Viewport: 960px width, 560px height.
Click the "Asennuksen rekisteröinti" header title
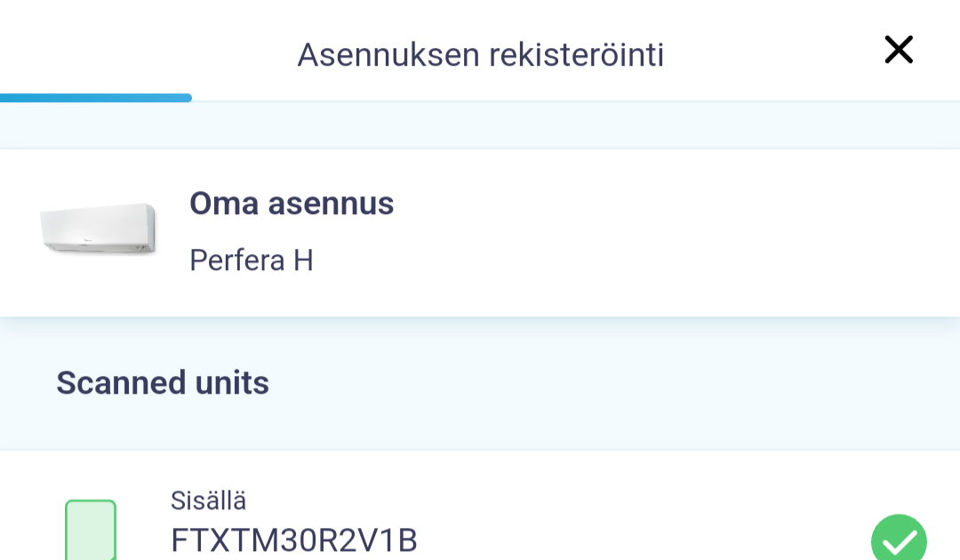[x=480, y=54]
